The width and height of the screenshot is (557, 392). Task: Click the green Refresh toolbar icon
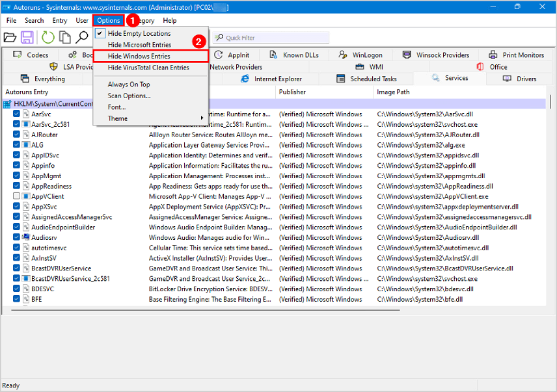point(48,37)
